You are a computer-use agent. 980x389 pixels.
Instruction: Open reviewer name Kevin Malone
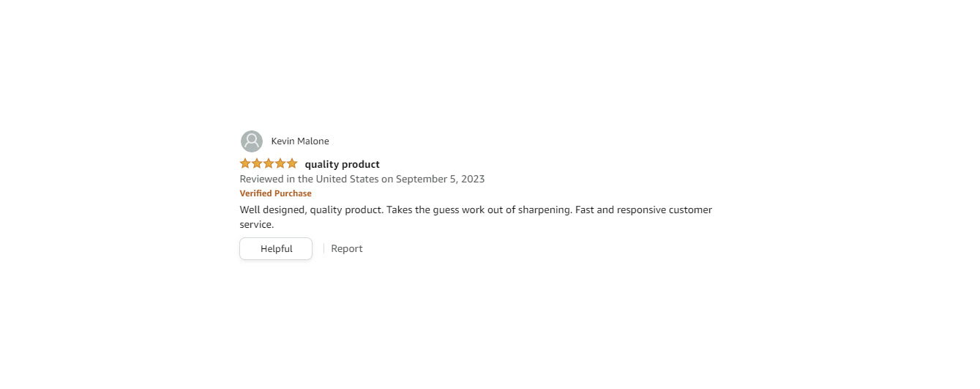tap(300, 141)
